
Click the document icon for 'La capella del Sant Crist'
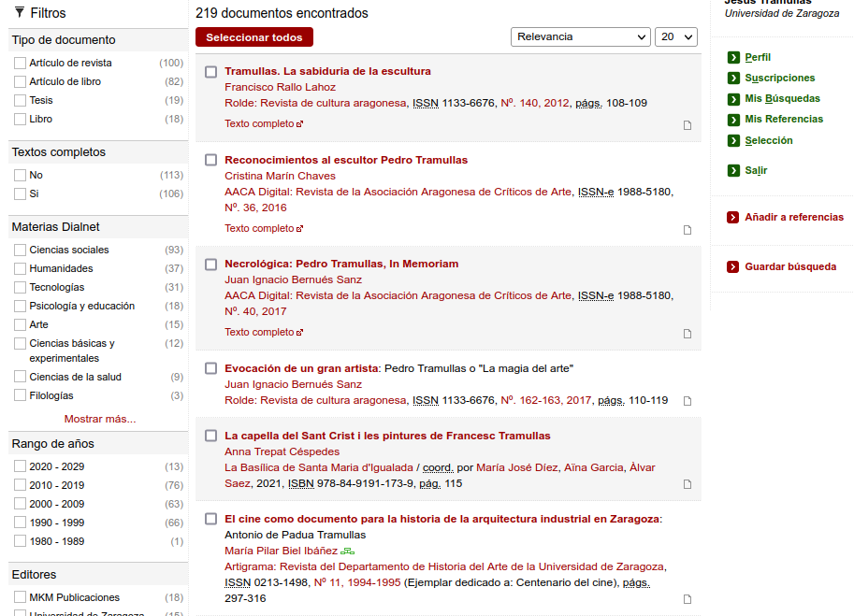(688, 484)
